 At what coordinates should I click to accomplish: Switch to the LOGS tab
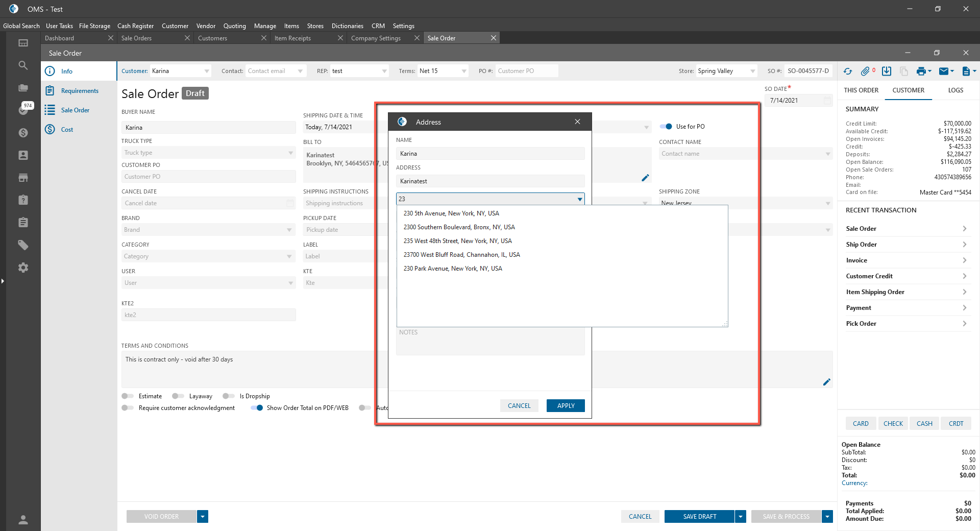pyautogui.click(x=955, y=90)
